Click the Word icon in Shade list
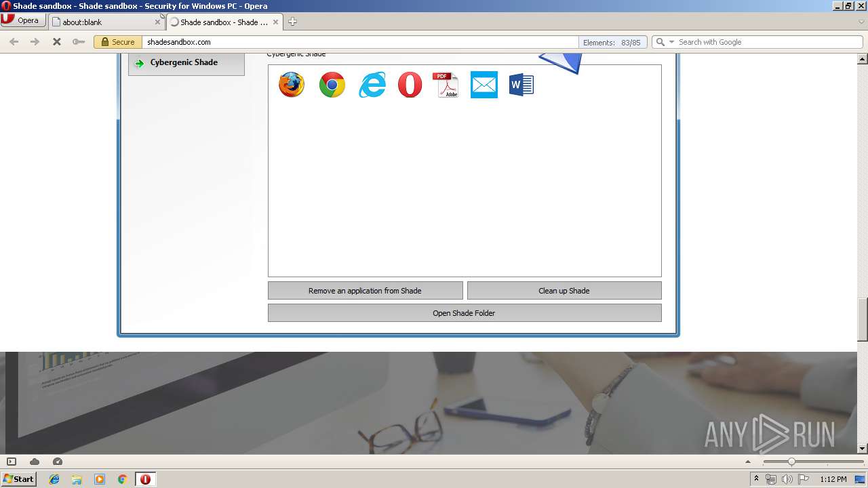Viewport: 868px width, 488px height. pos(521,85)
